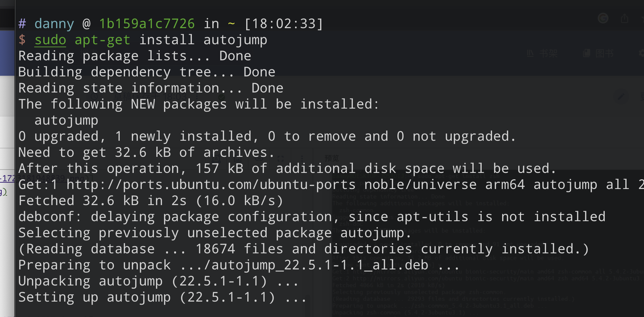Viewport: 644px width, 317px height.
Task: Click the ports.ubuntu.com URL in terminal
Action: [x=211, y=185]
